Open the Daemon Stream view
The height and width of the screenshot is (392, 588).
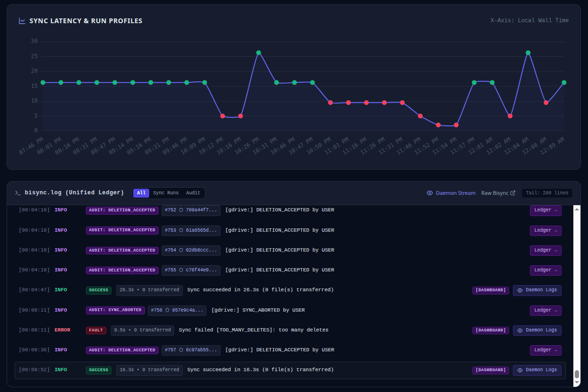451,193
